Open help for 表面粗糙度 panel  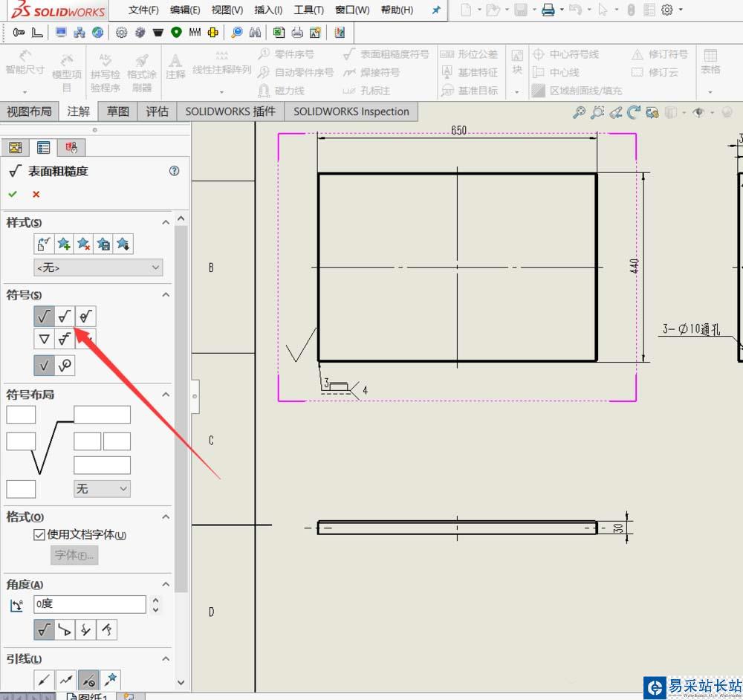click(175, 171)
